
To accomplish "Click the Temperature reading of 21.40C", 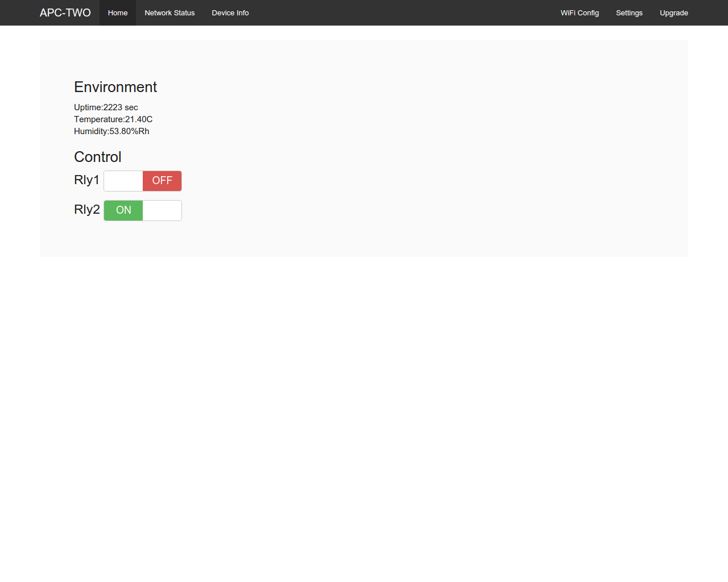I will tap(113, 119).
